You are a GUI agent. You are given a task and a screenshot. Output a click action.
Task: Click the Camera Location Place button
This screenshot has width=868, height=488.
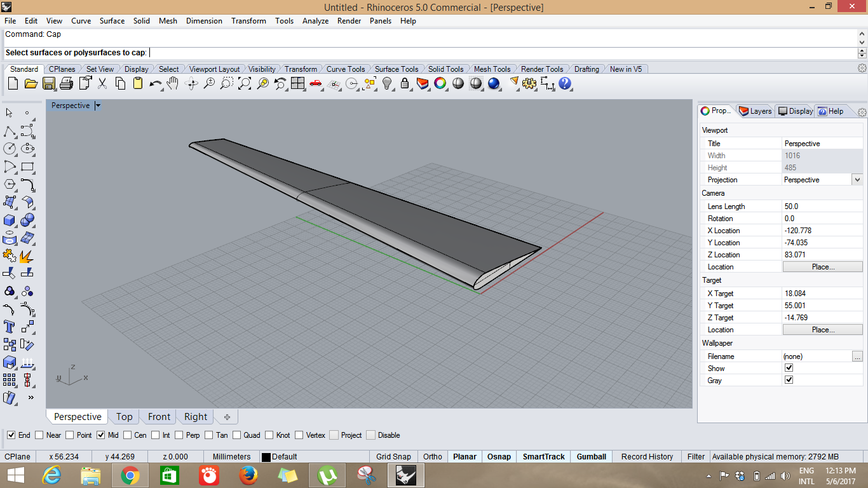[x=823, y=267]
